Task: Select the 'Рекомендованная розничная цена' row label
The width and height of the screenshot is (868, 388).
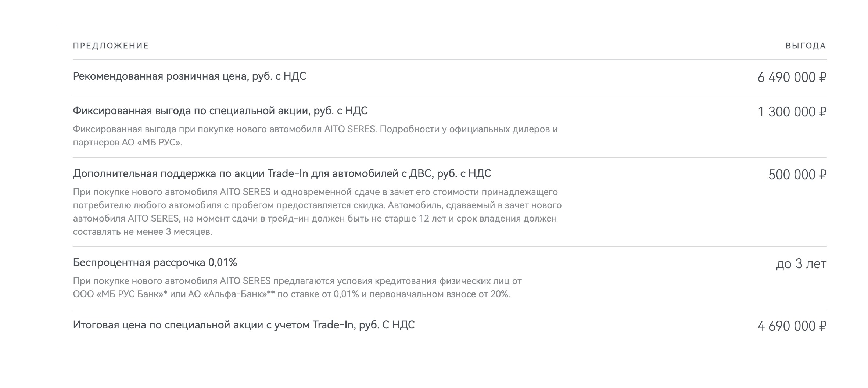Action: coord(190,76)
